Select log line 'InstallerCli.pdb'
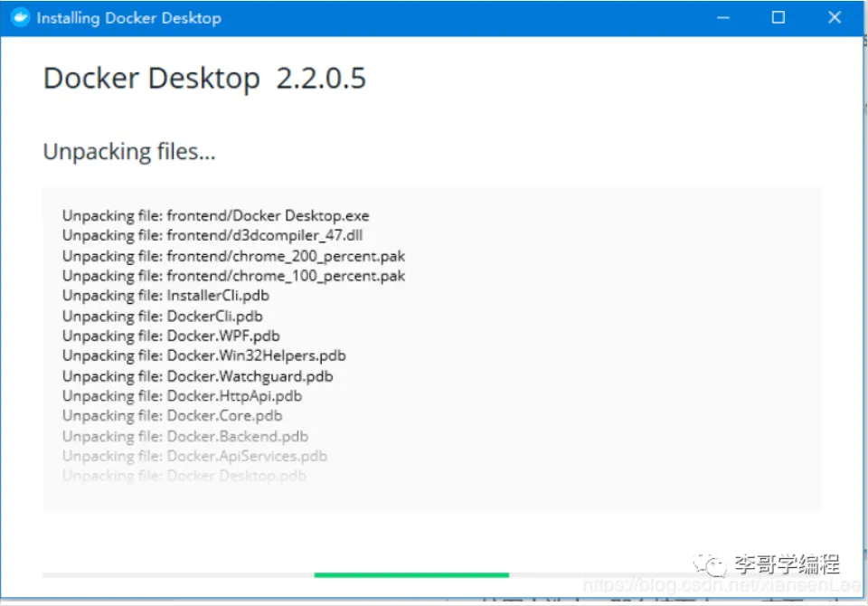Viewport: 868px width, 606px height. pyautogui.click(x=165, y=296)
